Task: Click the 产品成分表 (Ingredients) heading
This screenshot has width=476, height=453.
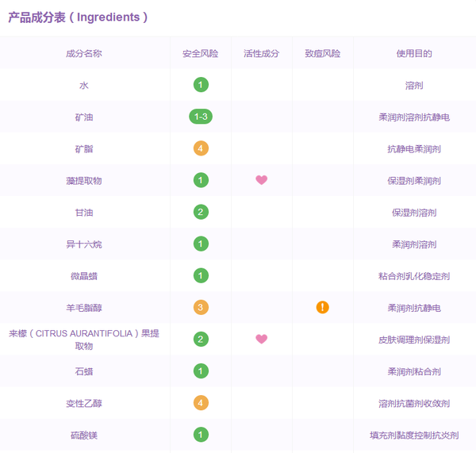Action: [x=78, y=17]
